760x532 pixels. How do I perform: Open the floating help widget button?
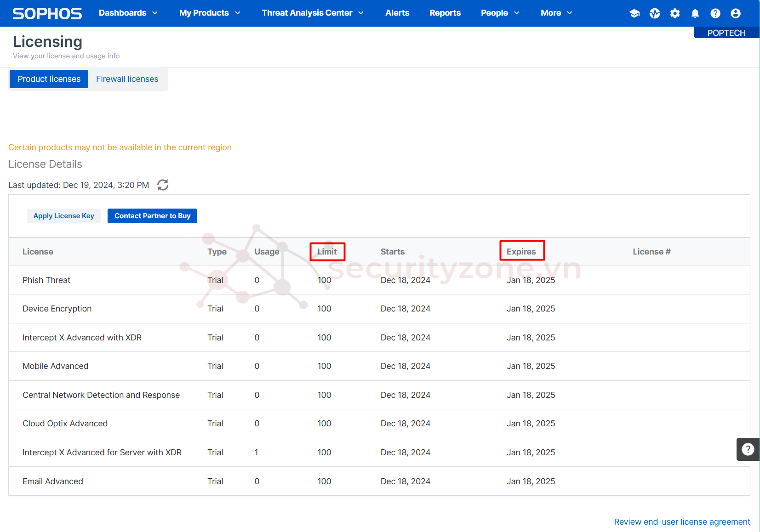tap(748, 449)
